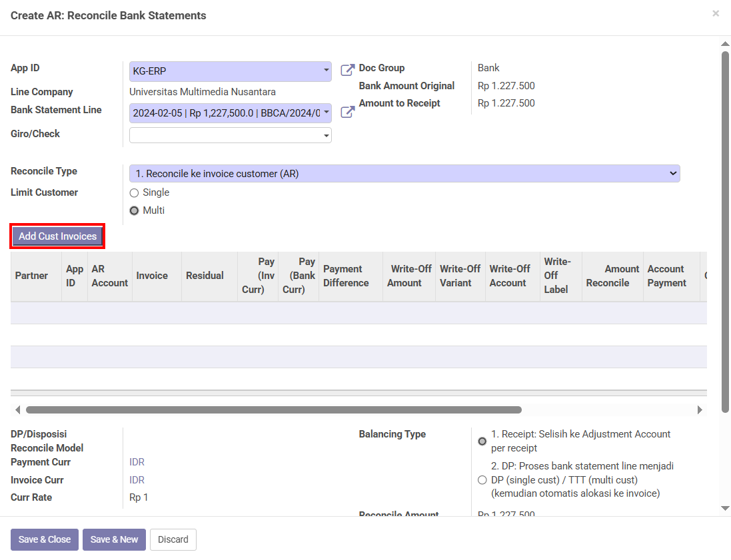Sort by the Partner column header
This screenshot has width=731, height=560.
click(32, 276)
